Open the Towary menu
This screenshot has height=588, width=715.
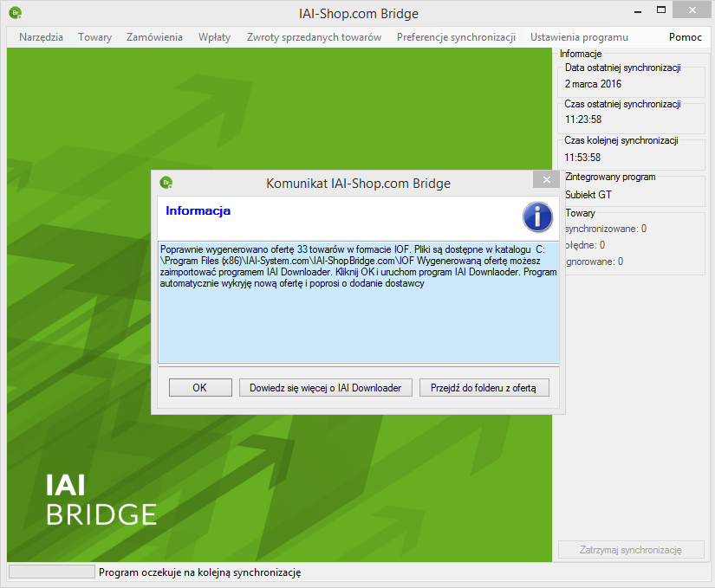point(95,37)
